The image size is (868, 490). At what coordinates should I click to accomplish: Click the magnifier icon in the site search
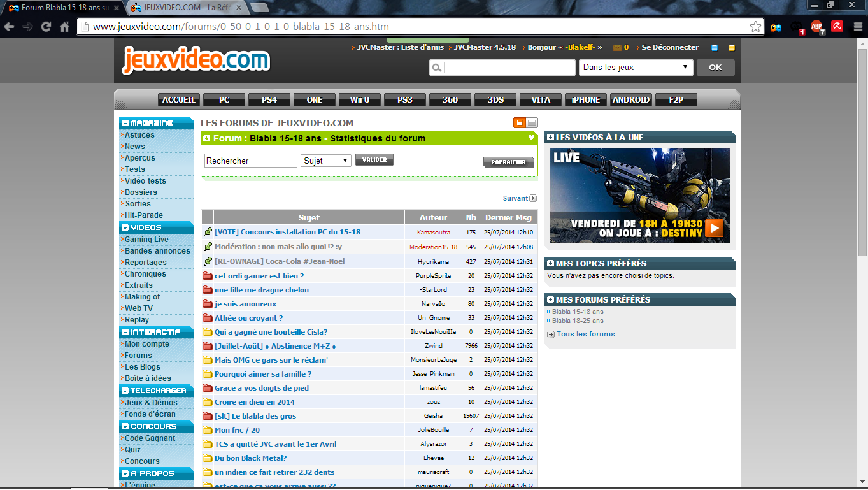pyautogui.click(x=436, y=68)
